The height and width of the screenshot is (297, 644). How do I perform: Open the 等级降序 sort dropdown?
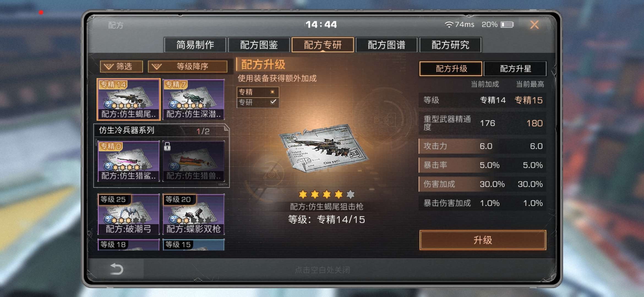[x=188, y=67]
